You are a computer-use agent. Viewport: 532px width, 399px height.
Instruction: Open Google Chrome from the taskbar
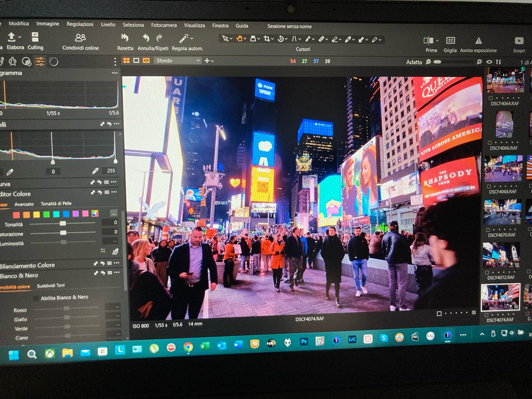pyautogui.click(x=188, y=347)
